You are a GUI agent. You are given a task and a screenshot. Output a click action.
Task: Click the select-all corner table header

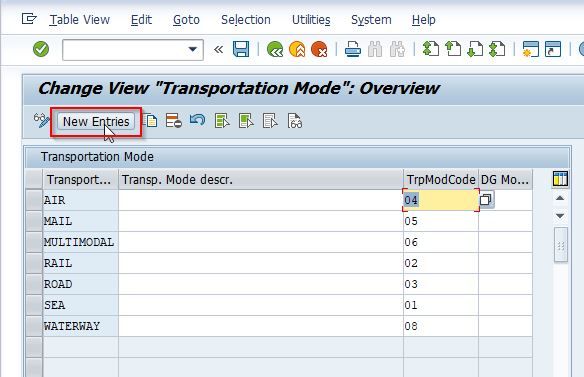(x=34, y=179)
